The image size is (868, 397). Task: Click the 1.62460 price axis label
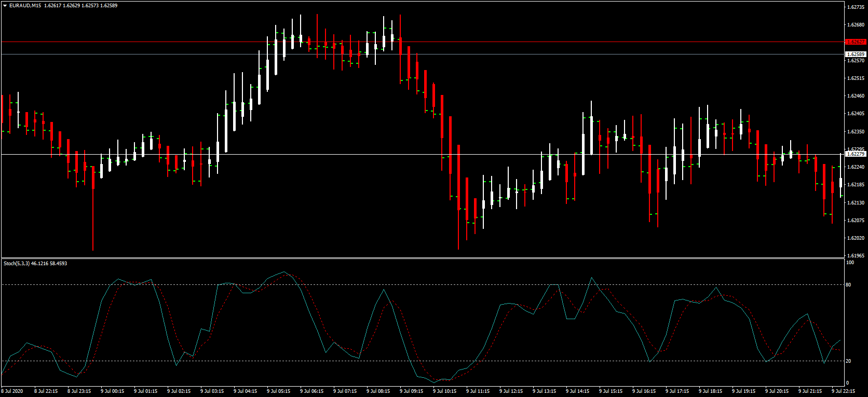(x=856, y=96)
